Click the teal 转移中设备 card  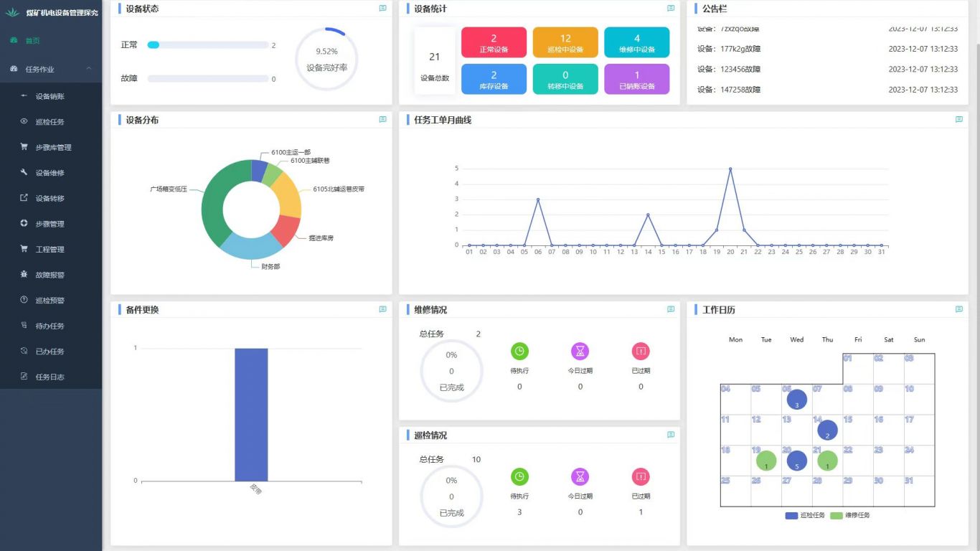tap(565, 79)
